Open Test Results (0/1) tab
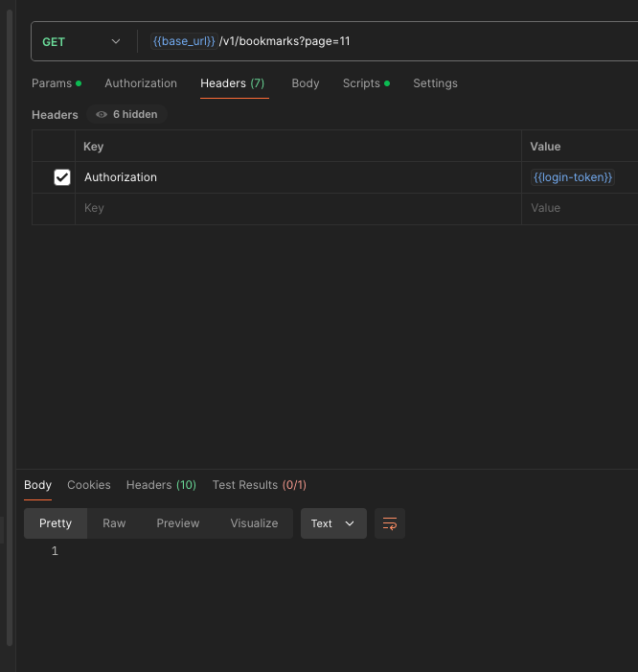The height and width of the screenshot is (672, 638). [259, 485]
